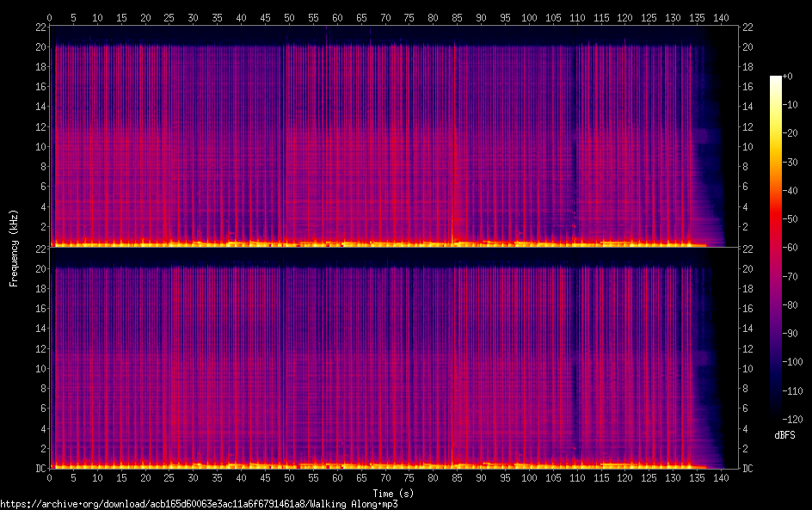The image size is (812, 510).
Task: Click the "dBFS" label below the color scale
Action: (784, 435)
